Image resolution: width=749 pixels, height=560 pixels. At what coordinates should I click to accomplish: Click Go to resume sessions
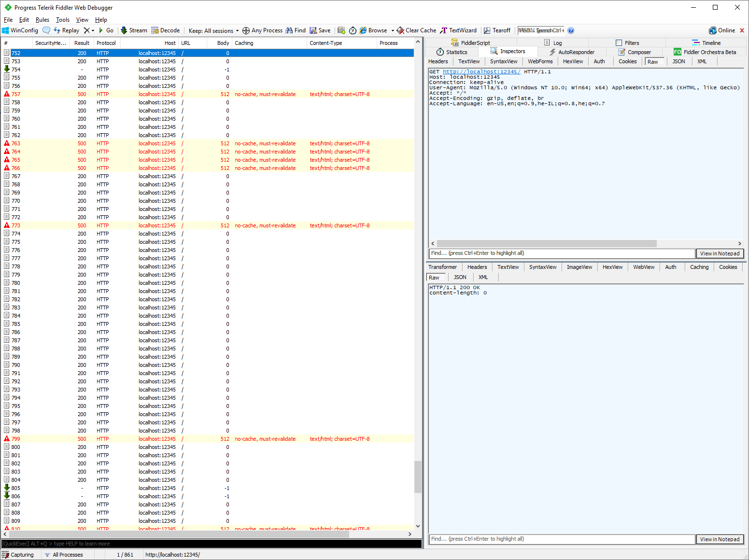107,30
